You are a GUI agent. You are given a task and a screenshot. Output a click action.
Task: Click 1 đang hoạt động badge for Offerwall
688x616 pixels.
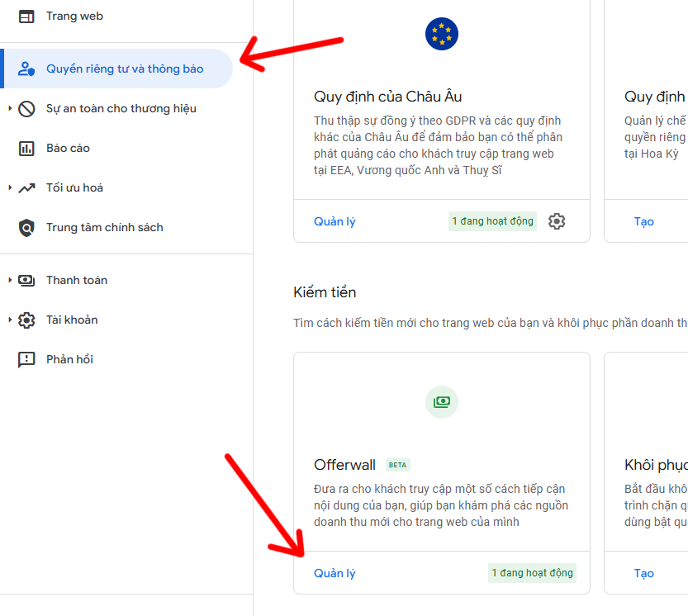tap(532, 573)
